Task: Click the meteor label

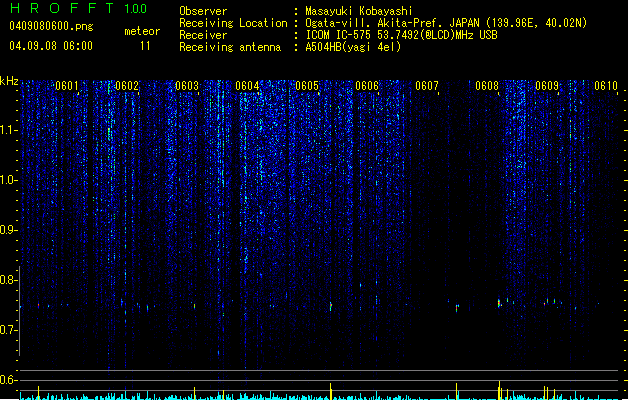Action: [x=142, y=31]
